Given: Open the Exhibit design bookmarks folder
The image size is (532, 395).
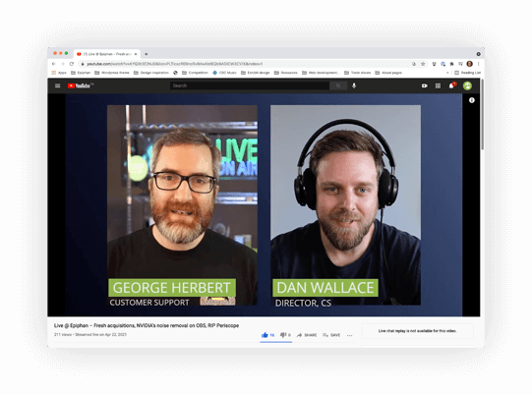Looking at the screenshot, I should coord(256,73).
